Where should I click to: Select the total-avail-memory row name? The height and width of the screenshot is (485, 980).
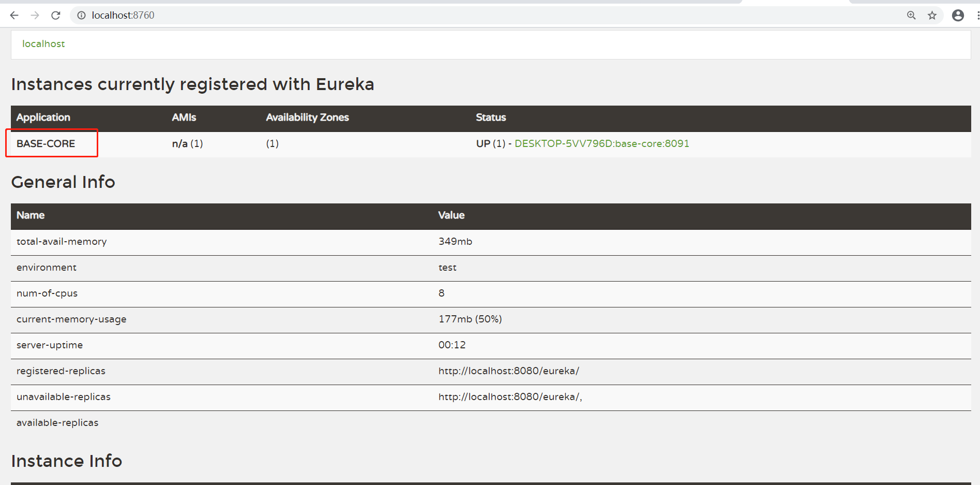click(62, 242)
